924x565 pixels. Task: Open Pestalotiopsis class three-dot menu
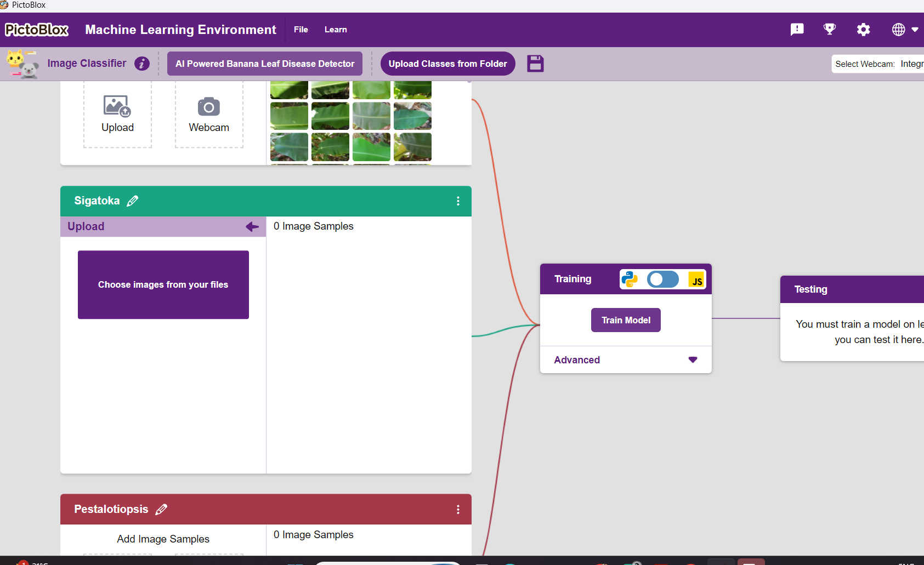coord(458,510)
